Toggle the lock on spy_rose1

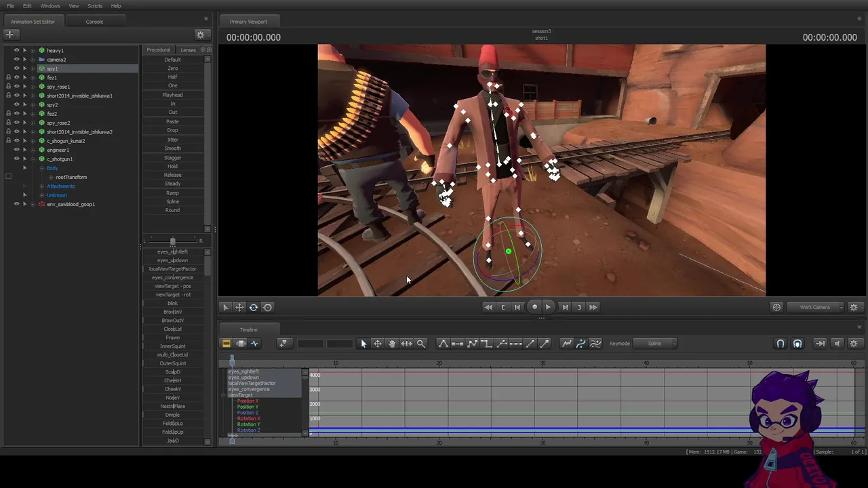[x=8, y=87]
